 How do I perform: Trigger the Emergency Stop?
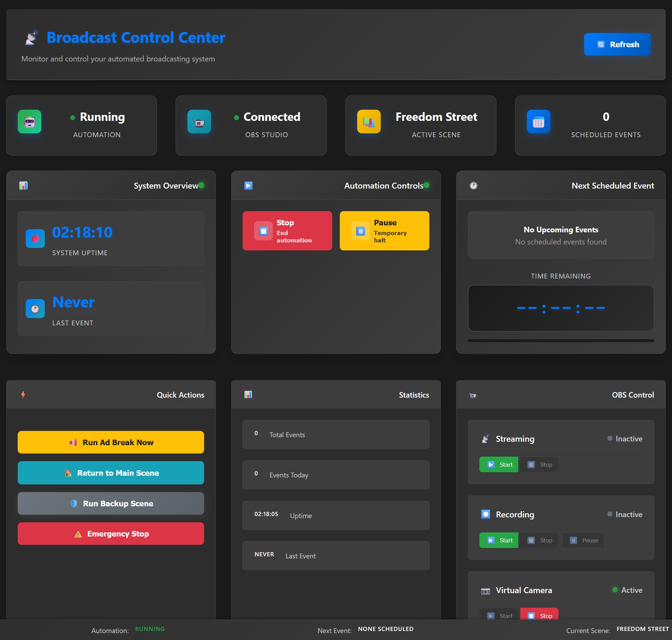[x=110, y=534]
